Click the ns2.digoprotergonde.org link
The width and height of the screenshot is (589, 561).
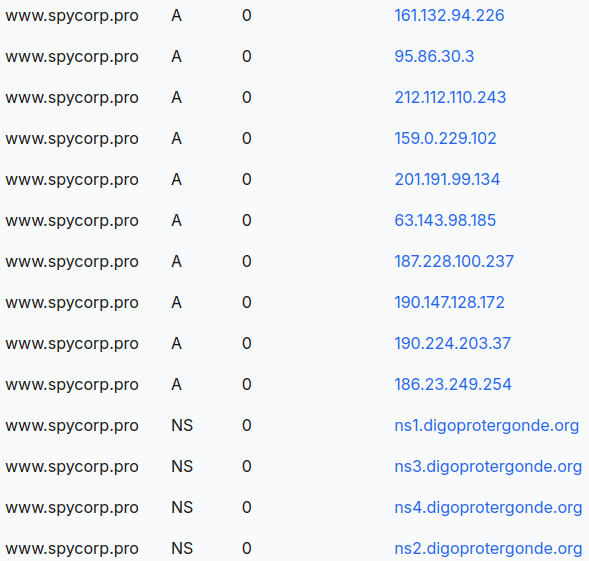click(488, 549)
